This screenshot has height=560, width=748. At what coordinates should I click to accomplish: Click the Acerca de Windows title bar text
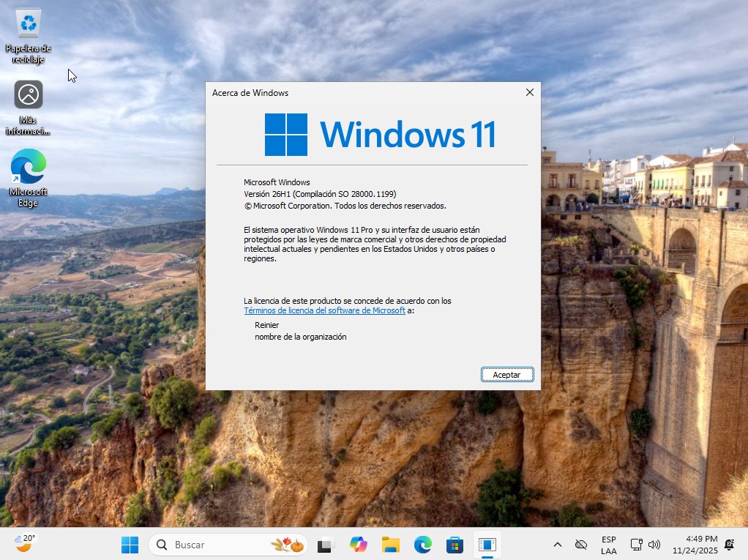tap(250, 93)
